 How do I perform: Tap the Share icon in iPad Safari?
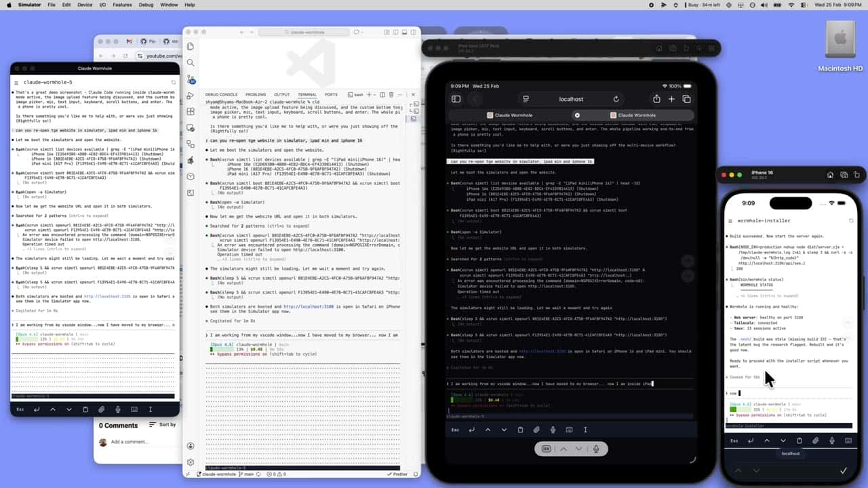pos(656,99)
